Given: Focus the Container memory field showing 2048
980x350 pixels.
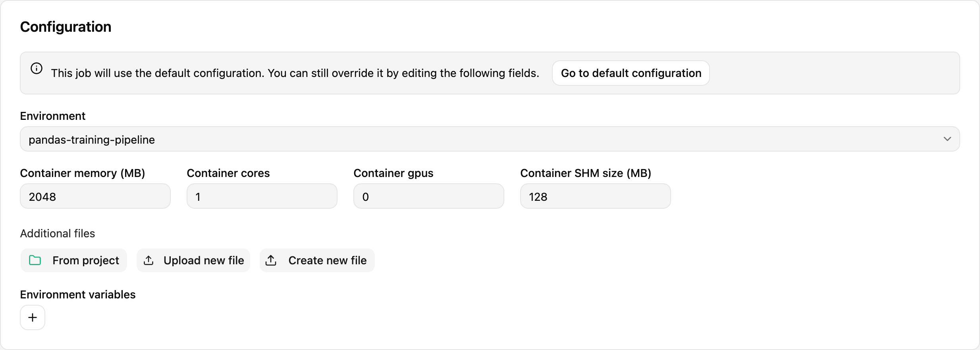Looking at the screenshot, I should click(x=95, y=196).
